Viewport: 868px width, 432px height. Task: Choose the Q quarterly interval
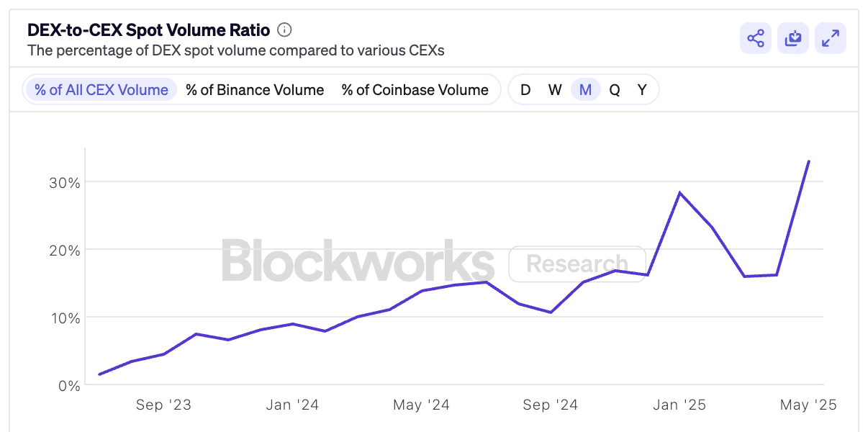[613, 89]
